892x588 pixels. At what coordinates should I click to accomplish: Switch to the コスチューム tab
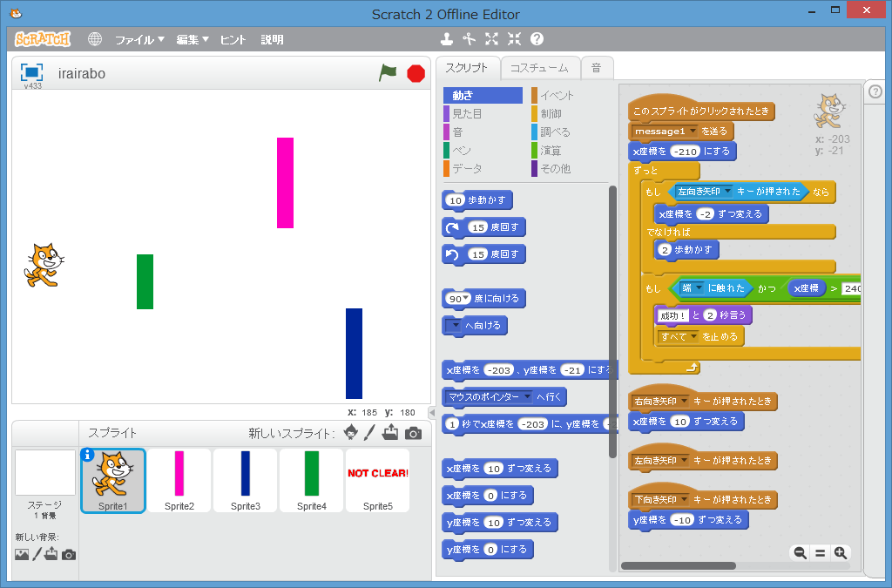[538, 68]
